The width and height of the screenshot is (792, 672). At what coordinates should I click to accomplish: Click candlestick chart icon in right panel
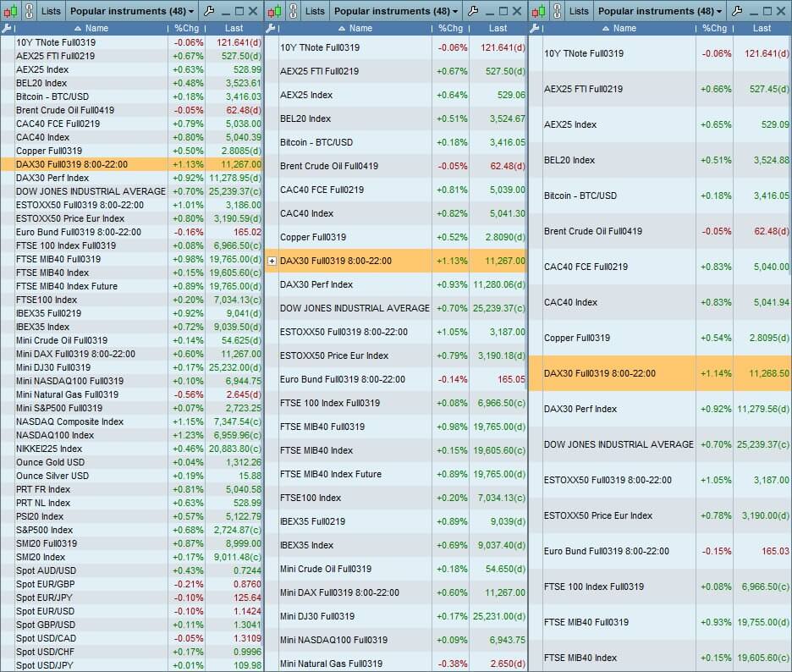click(x=538, y=11)
